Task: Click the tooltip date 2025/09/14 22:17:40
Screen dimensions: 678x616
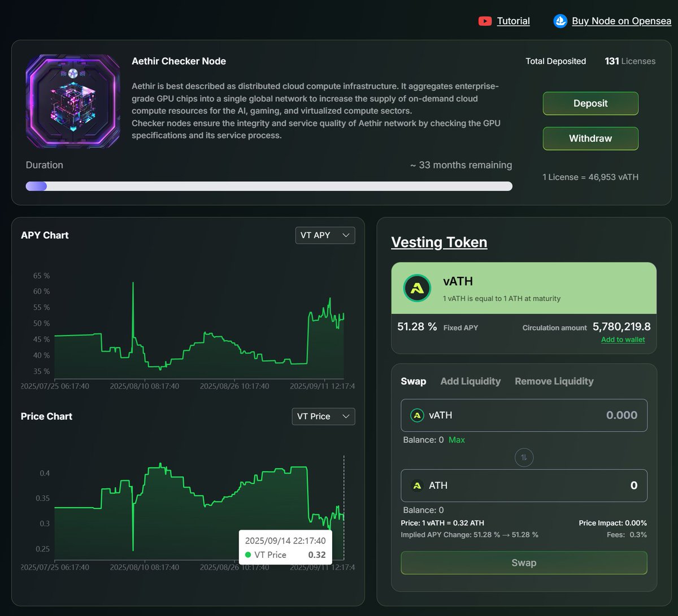Action: tap(285, 541)
